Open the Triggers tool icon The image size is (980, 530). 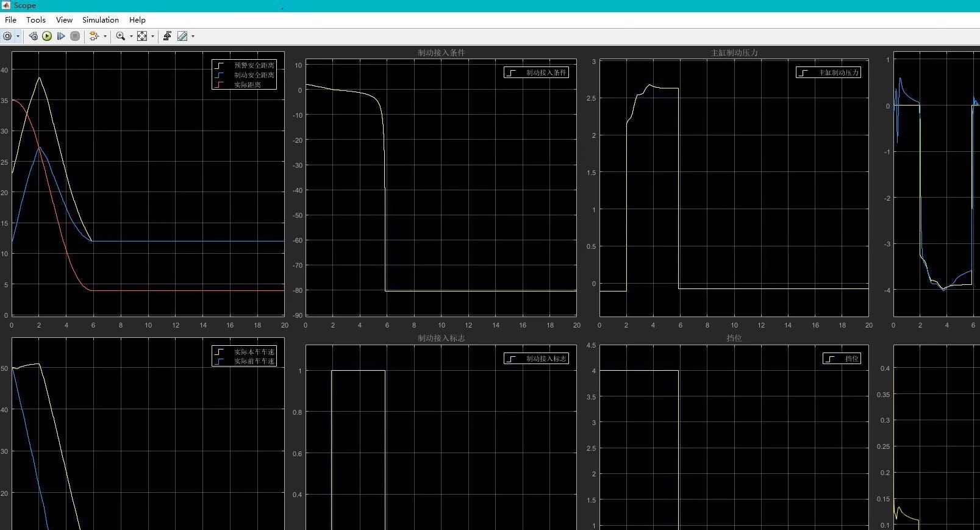click(x=167, y=36)
